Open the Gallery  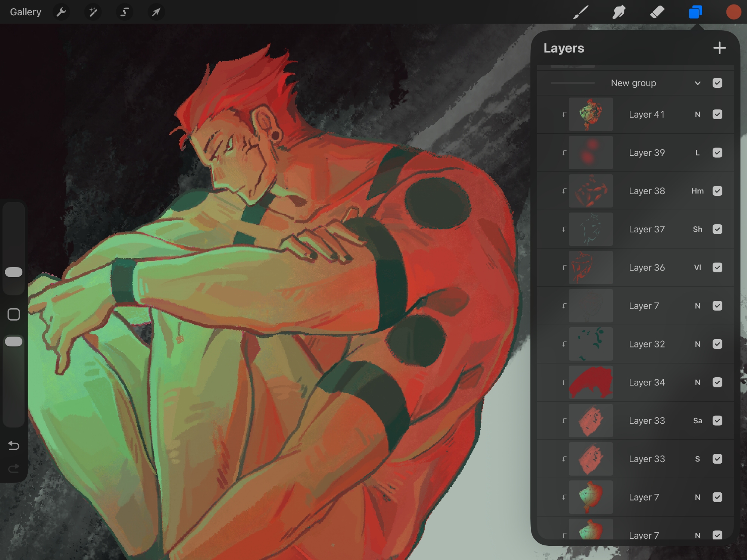[25, 12]
